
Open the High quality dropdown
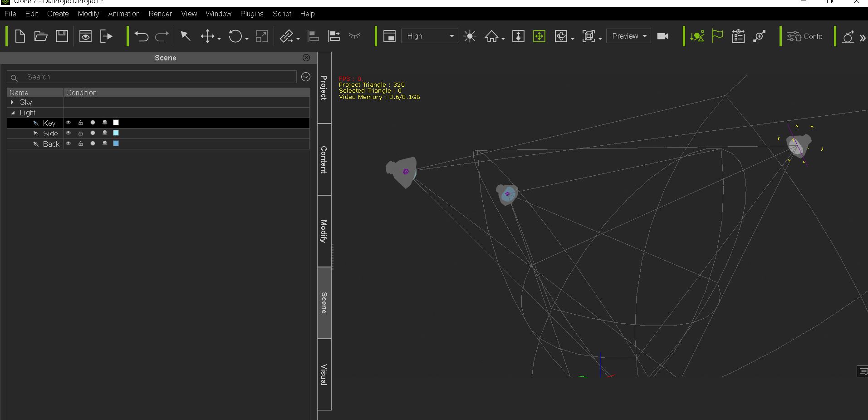(429, 36)
